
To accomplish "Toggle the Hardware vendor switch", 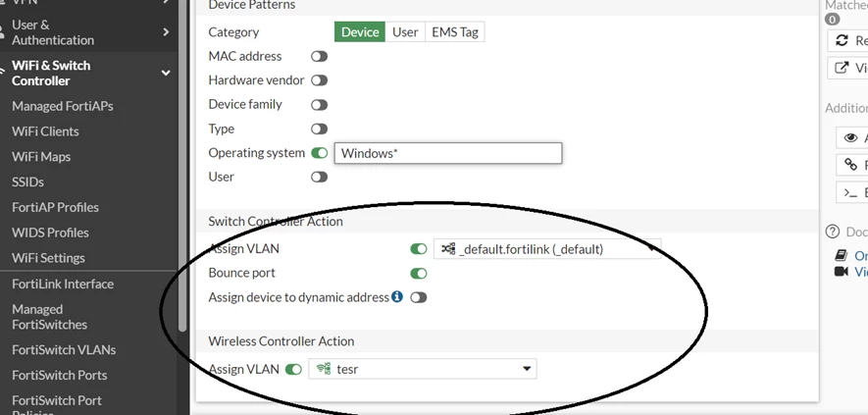I will tap(319, 80).
